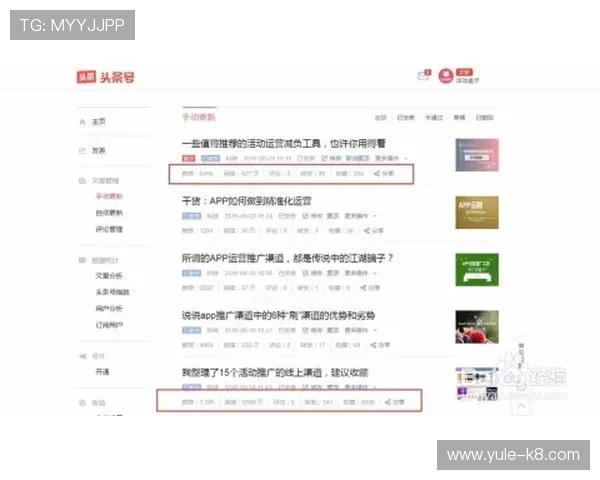Click the pencil icon beside 发表
Viewport: 600px width, 480px height.
tap(82, 150)
